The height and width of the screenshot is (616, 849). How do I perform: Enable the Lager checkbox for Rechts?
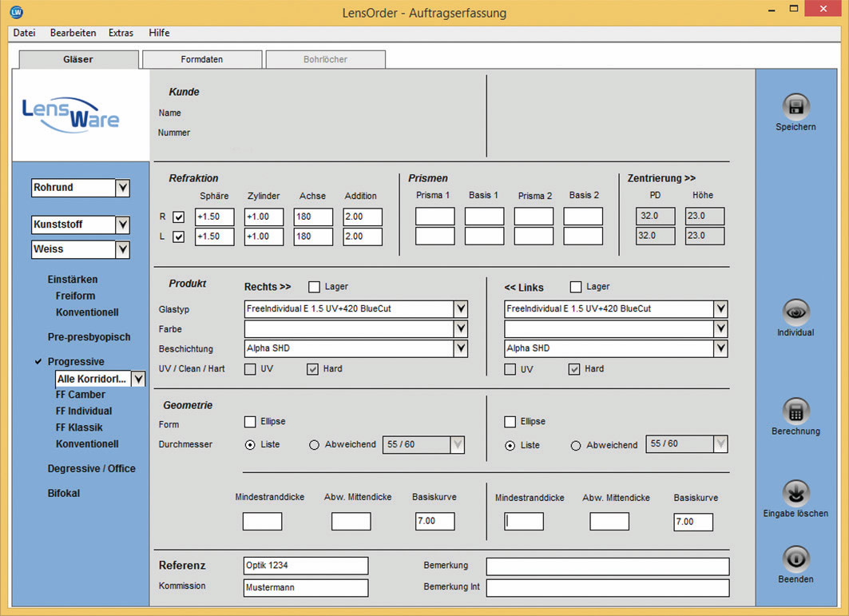(314, 287)
